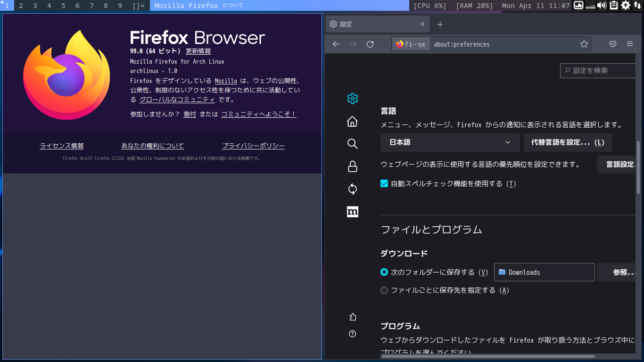The height and width of the screenshot is (362, 644).
Task: Click the Downloads folder path field
Action: [x=545, y=272]
